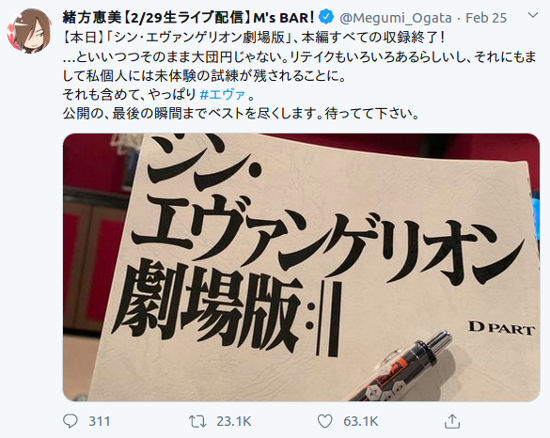Click the tweet line 公開の、最後の瞬間まで
550x438 pixels.
pos(241,114)
